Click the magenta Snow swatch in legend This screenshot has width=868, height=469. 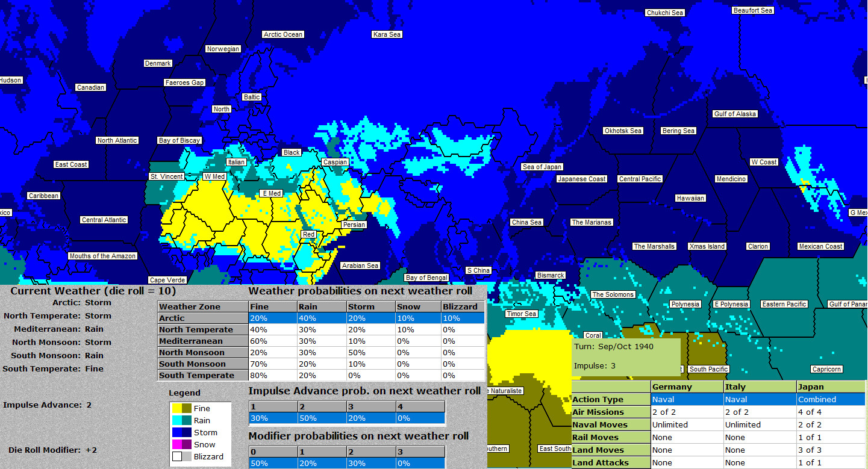(177, 444)
